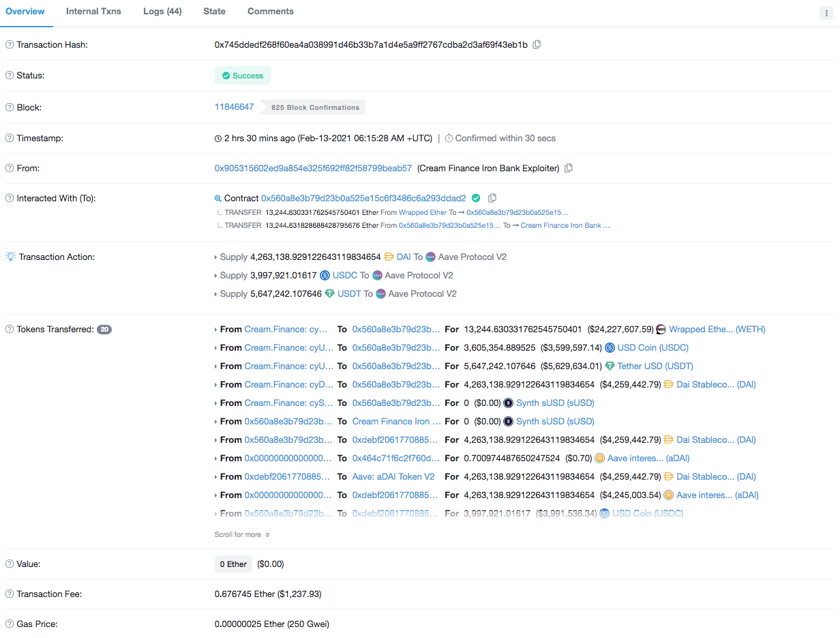The width and height of the screenshot is (840, 638).
Task: Click the gas price value 0.00000025 Ether (250 Gwei)
Action: coord(272,624)
